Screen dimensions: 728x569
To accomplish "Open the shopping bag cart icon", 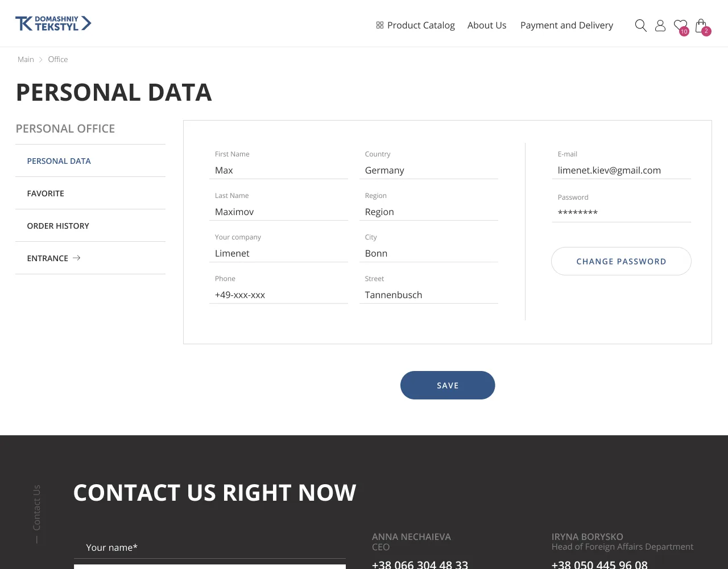I will [702, 26].
